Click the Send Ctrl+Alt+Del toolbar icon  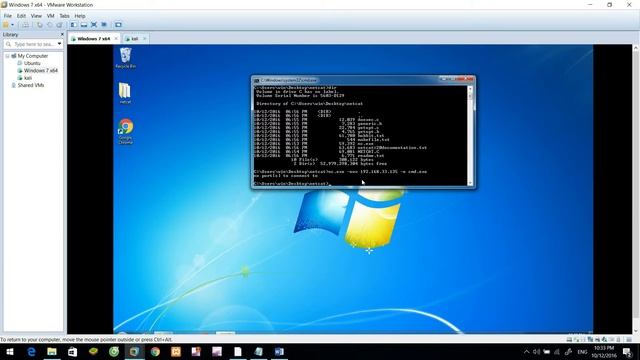click(25, 25)
